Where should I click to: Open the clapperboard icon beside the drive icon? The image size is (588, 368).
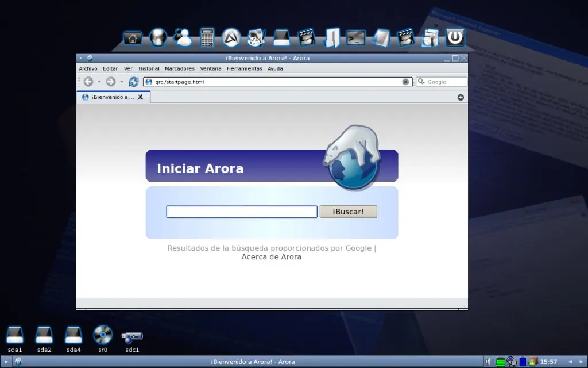tap(307, 37)
